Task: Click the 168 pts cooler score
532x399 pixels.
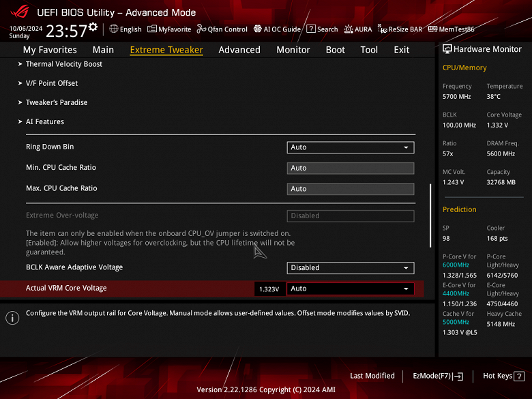Action: tap(497, 239)
